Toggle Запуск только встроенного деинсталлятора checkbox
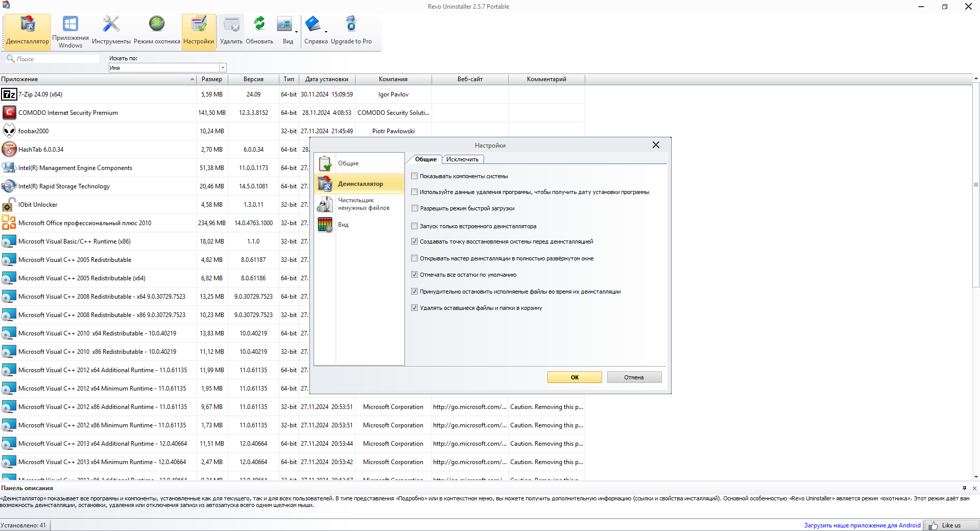 coord(415,226)
